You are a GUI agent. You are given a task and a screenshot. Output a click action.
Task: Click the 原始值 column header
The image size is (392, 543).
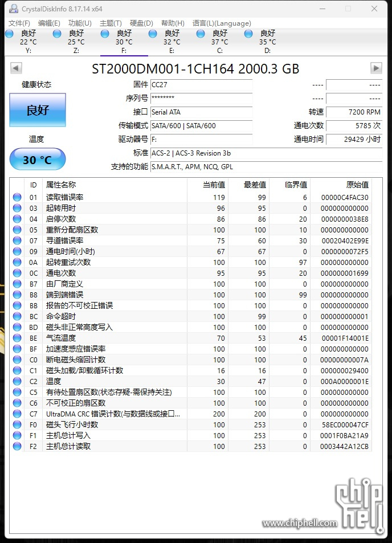(x=341, y=185)
